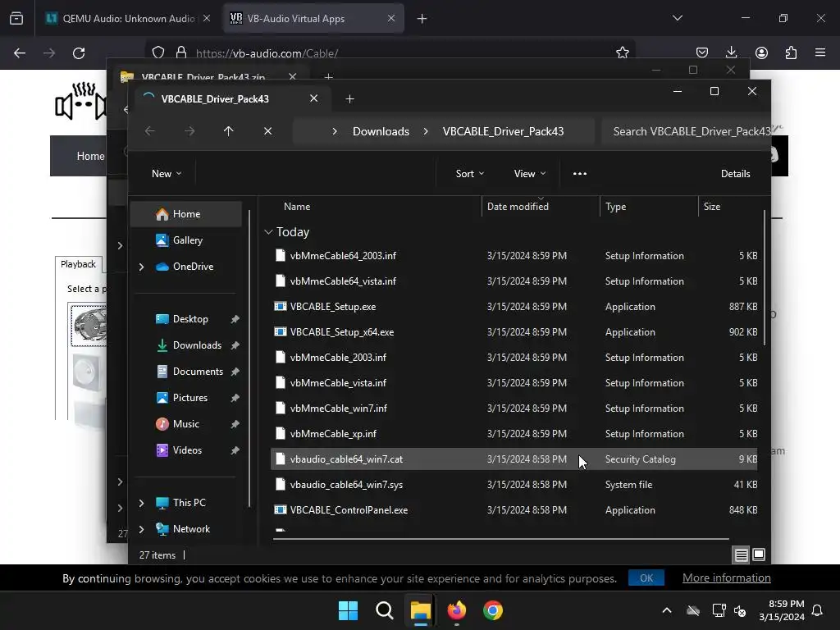Save page to Pocket icon

click(x=702, y=52)
